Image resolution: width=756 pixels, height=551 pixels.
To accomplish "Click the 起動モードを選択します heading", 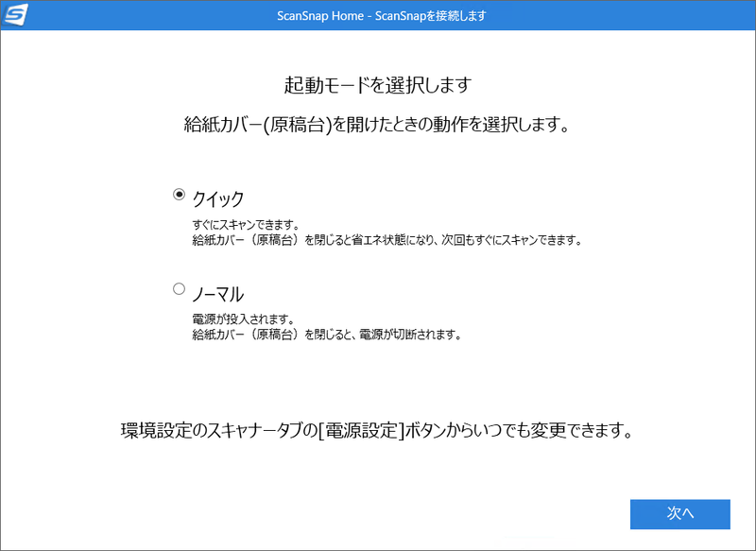I will (378, 84).
